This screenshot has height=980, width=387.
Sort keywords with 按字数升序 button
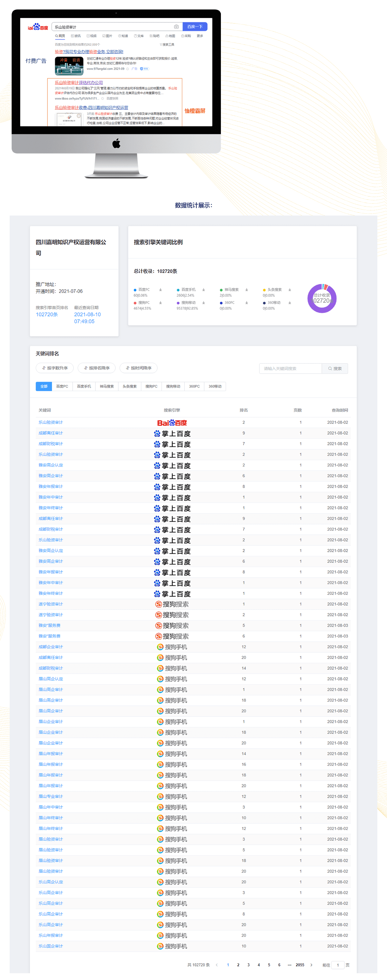55,368
